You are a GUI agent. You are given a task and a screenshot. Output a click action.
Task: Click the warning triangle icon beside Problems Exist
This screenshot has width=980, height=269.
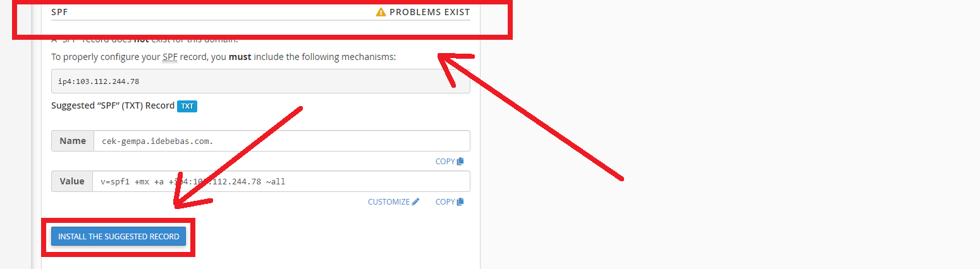[x=381, y=12]
